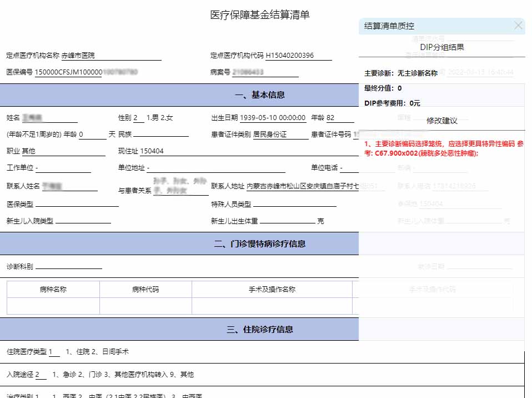The width and height of the screenshot is (532, 398).
Task: Click the 诊断科别 input field
Action: tap(68, 267)
